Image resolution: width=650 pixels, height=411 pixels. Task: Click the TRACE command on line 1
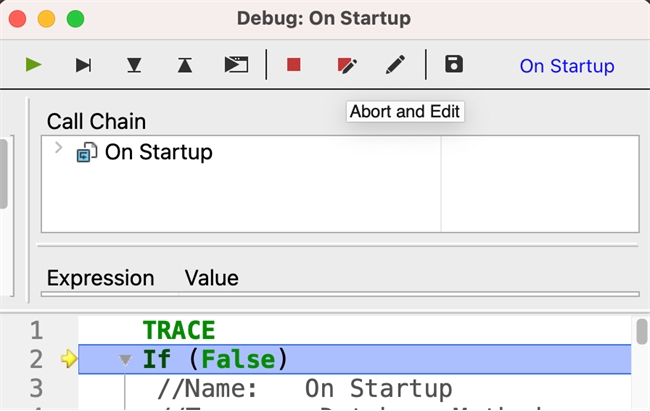tap(178, 330)
